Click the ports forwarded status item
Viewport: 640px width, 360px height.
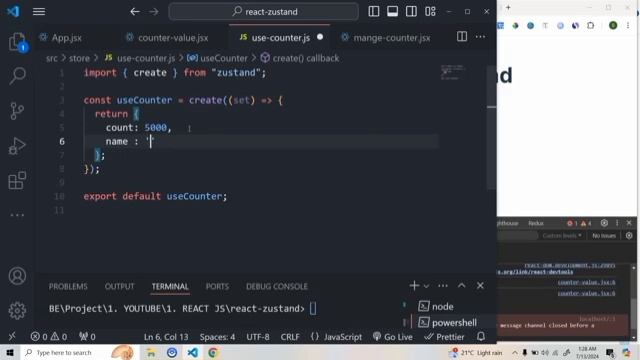tap(87, 337)
